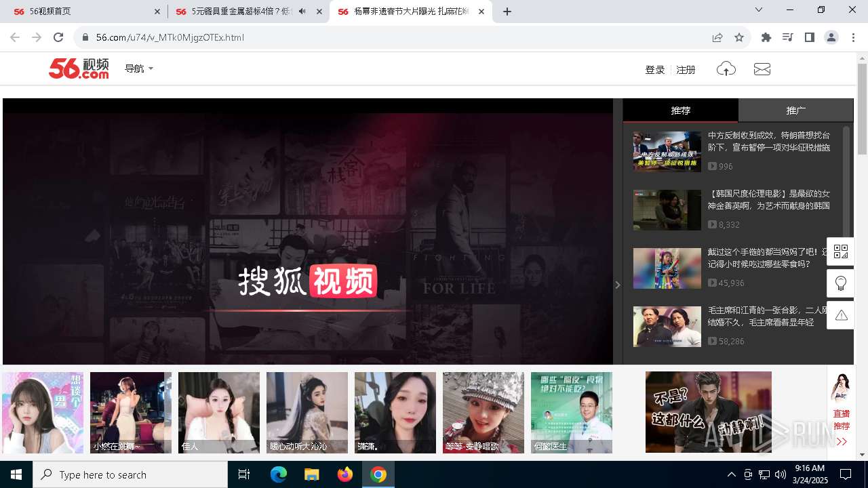Image resolution: width=868 pixels, height=488 pixels.
Task: Open 潇潇 live stream thumbnail
Action: [395, 412]
